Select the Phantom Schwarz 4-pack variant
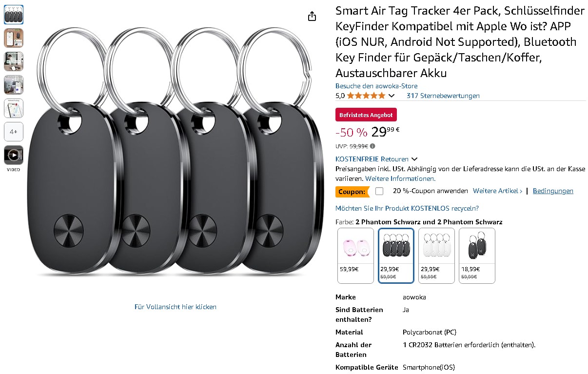The image size is (588, 374). pyautogui.click(x=396, y=256)
